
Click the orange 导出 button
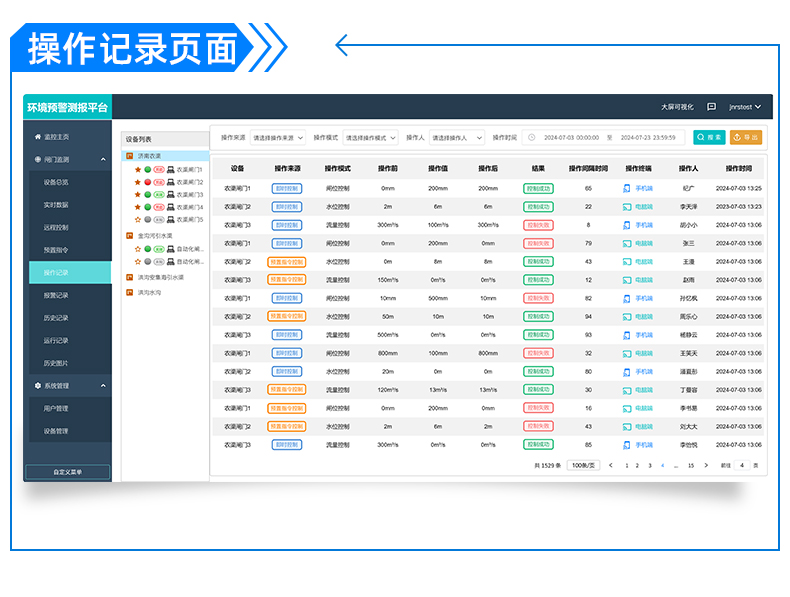[x=746, y=137]
